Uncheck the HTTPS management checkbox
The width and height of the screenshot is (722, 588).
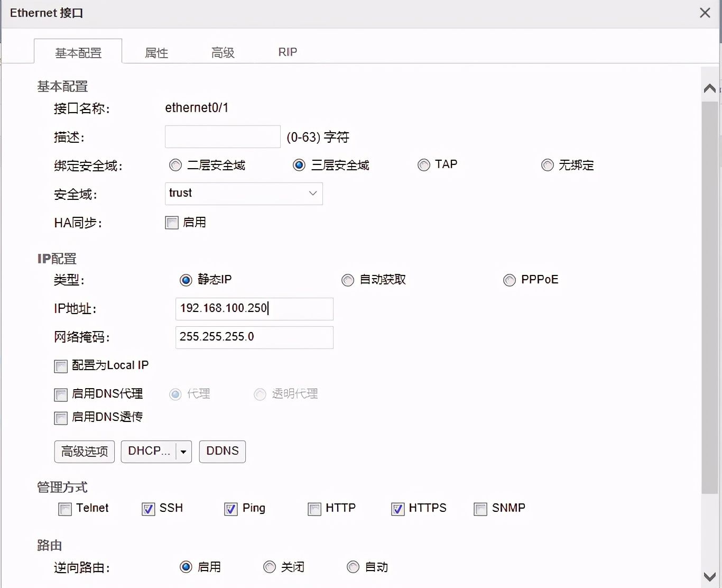point(398,509)
